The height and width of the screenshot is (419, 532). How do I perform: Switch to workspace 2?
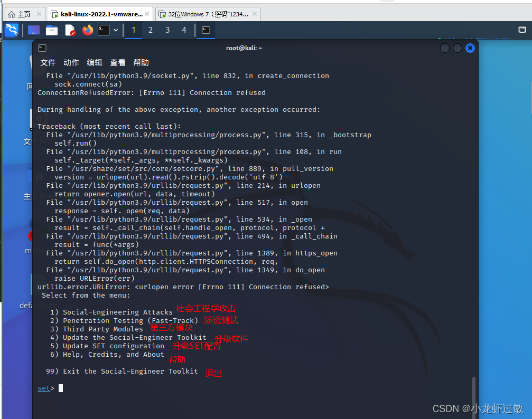(150, 30)
